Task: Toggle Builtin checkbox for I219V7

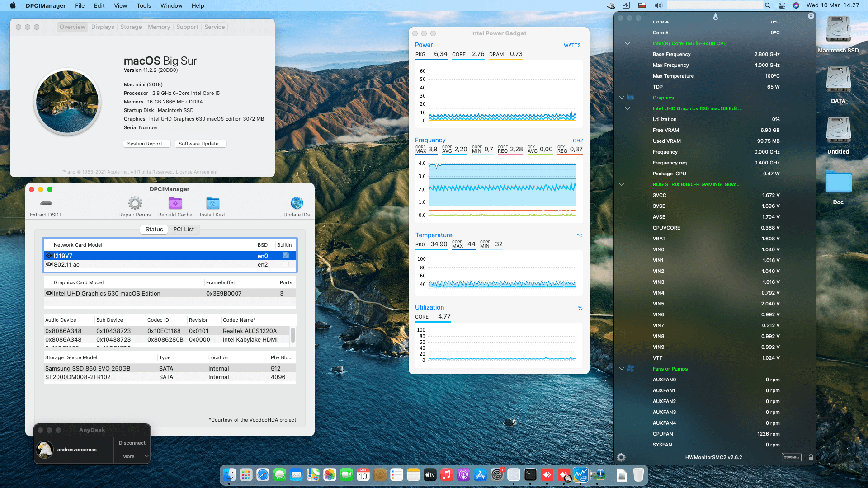Action: (286, 256)
